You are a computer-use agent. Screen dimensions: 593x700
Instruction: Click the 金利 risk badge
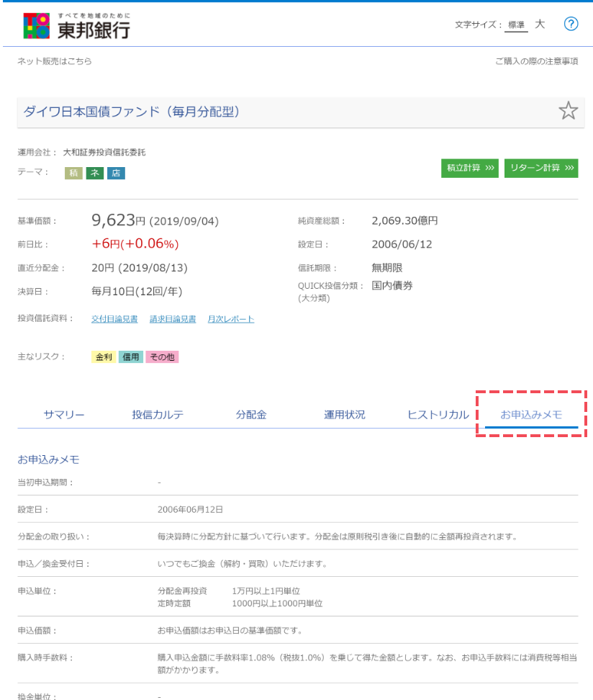tap(104, 357)
